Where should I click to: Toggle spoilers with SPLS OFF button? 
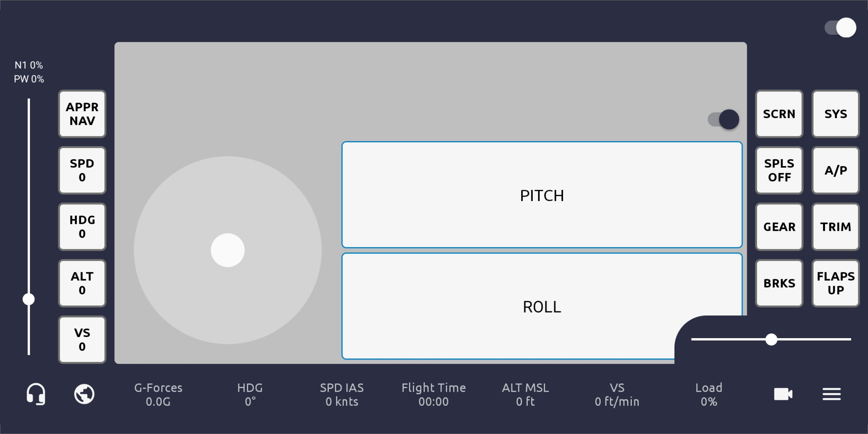pos(779,170)
